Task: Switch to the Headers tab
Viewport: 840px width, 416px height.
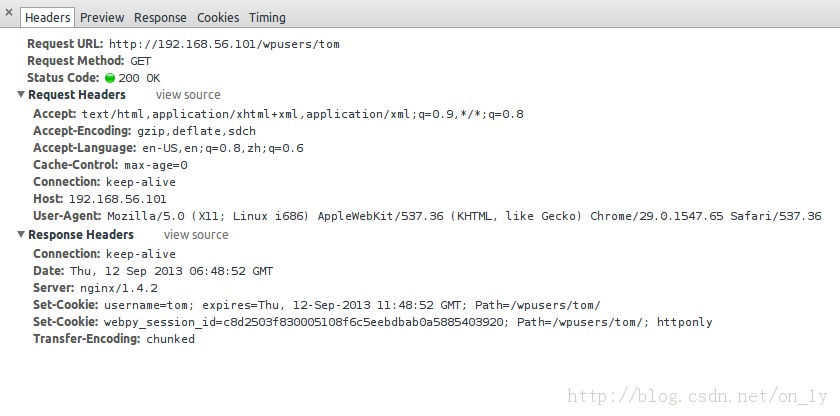Action: coord(48,17)
